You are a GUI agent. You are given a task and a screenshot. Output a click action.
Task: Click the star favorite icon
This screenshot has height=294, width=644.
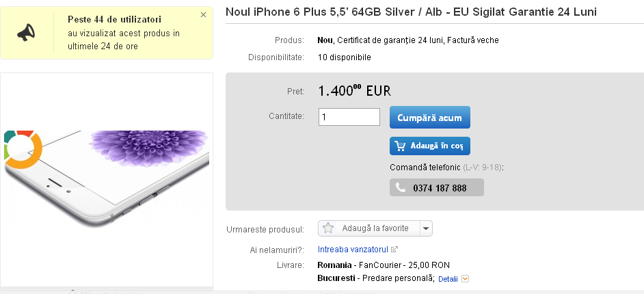[x=329, y=228]
